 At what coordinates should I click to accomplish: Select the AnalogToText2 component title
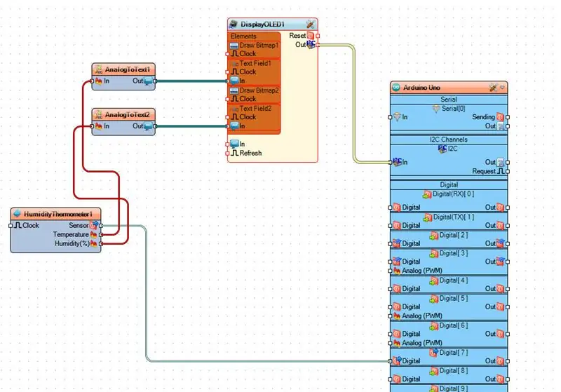[128, 115]
